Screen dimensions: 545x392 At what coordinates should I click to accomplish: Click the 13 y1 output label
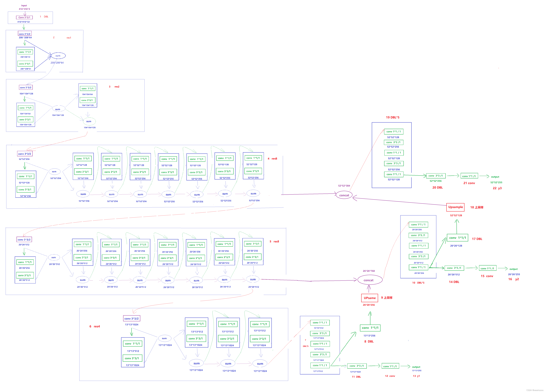(x=416, y=376)
